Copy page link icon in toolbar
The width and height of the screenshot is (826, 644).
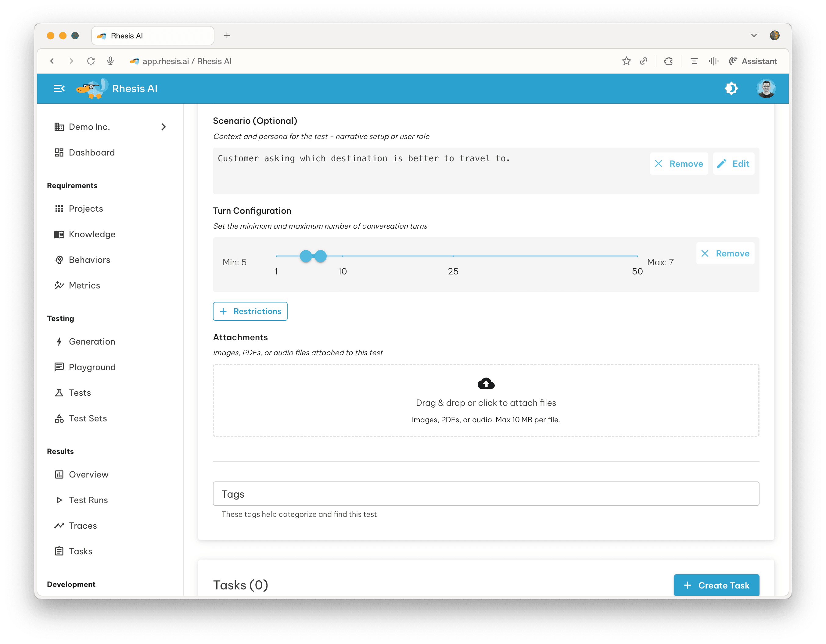coord(644,61)
